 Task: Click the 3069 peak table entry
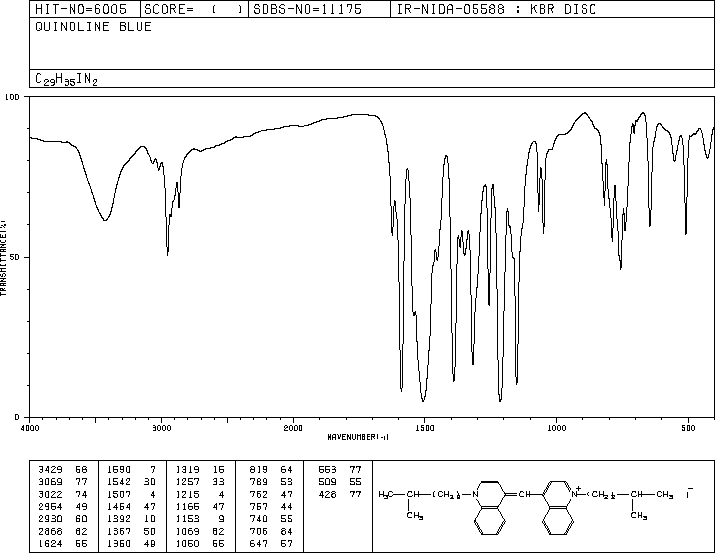tap(63, 482)
